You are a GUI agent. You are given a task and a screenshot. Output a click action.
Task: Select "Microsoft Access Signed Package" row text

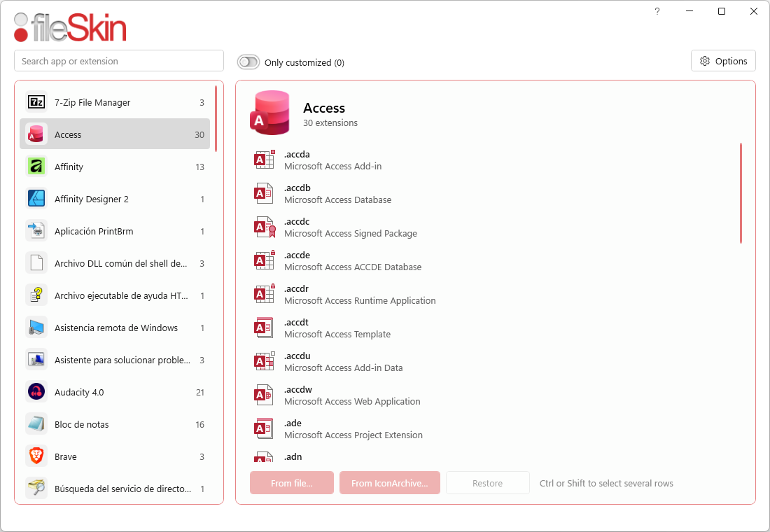(x=351, y=233)
